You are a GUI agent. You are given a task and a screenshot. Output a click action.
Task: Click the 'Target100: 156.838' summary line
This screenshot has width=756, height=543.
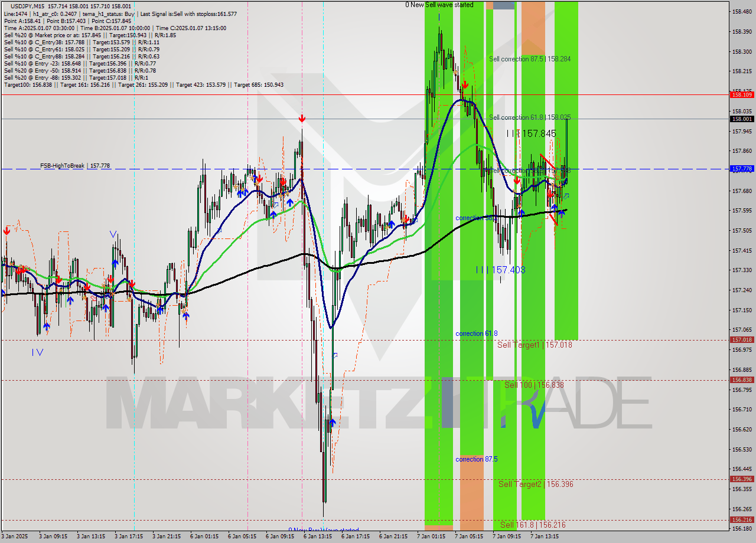tap(144, 84)
